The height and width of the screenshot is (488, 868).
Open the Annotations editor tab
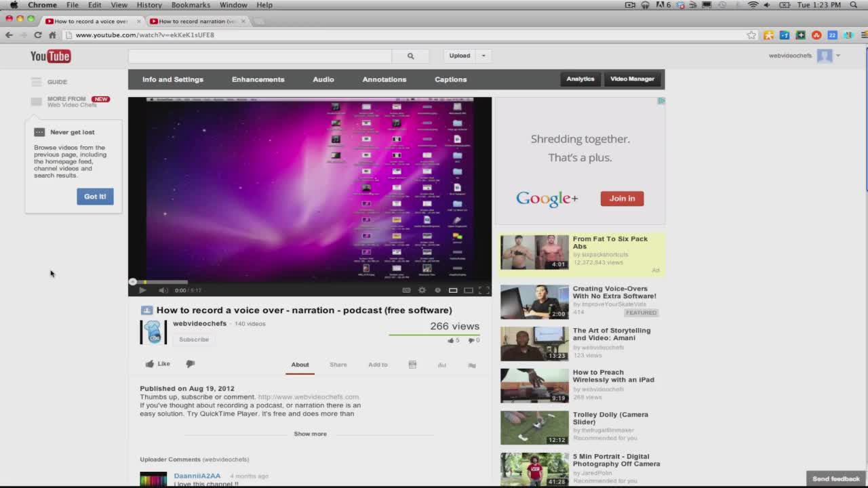[384, 79]
